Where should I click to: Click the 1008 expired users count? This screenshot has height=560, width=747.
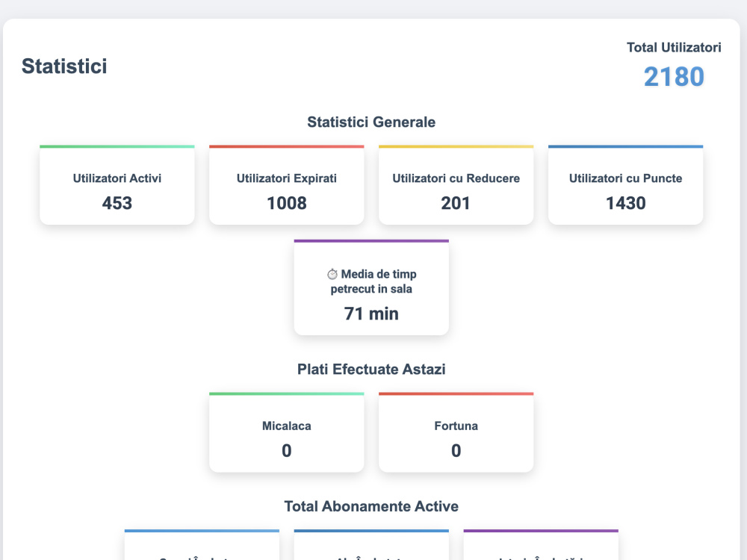point(287,203)
